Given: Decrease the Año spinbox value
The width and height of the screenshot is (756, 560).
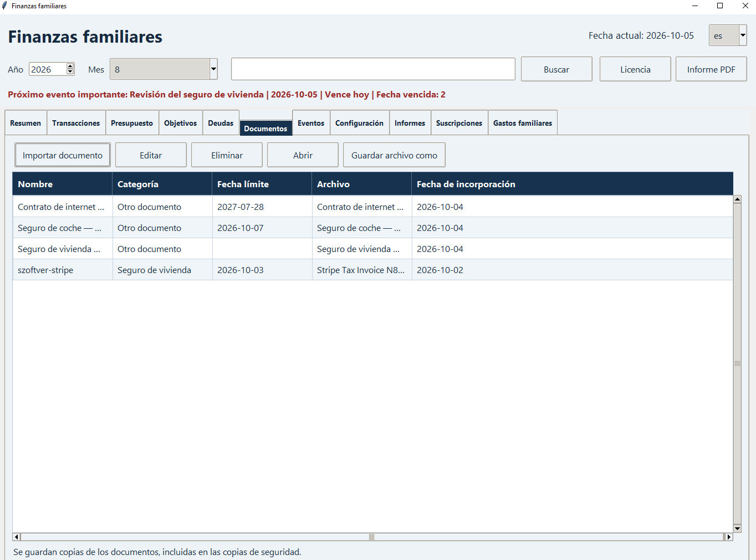Looking at the screenshot, I should 70,72.
